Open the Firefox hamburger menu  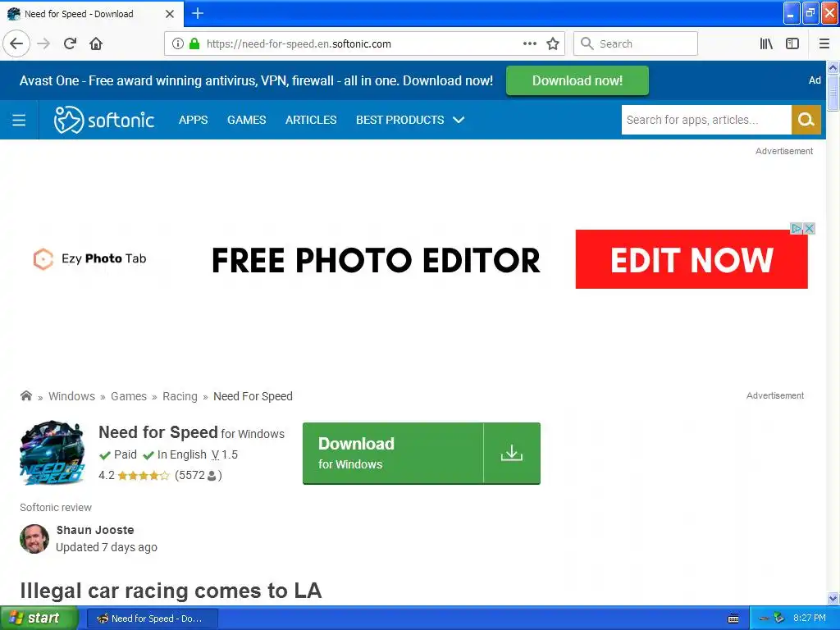(824, 43)
